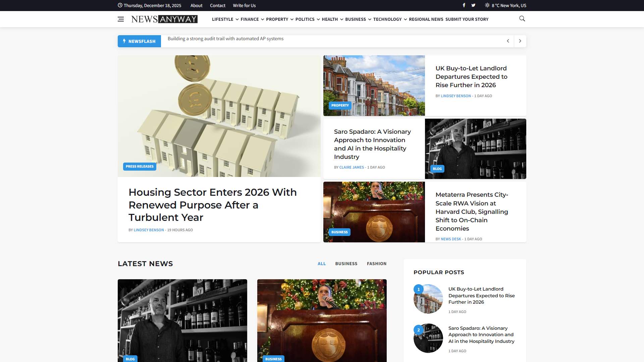Viewport: 644px width, 362px height.
Task: Select the BUSINESS filter tab
Action: 346,264
